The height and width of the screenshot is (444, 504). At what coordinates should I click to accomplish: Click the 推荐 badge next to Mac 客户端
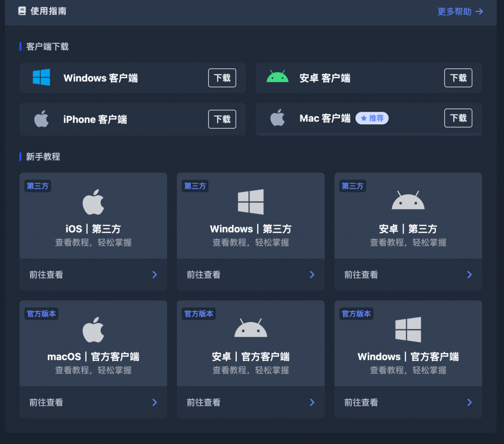click(x=372, y=118)
